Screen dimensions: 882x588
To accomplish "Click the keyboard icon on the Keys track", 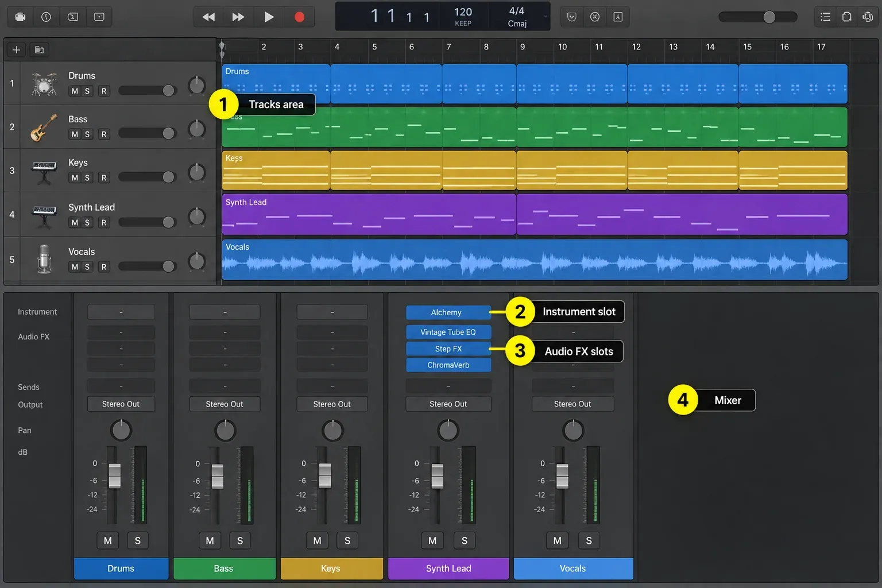I will pos(44,172).
